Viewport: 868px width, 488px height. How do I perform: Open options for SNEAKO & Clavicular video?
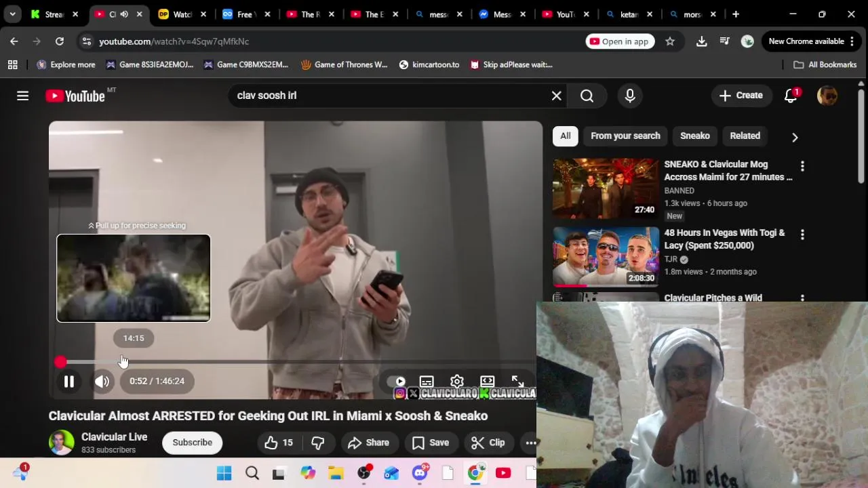point(802,166)
